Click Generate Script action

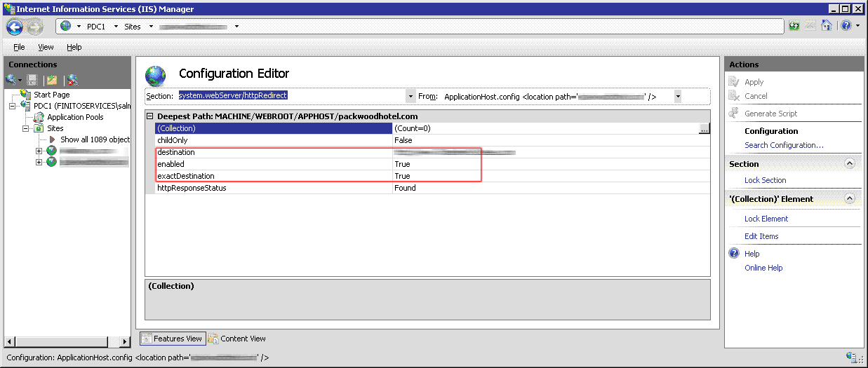pos(771,114)
